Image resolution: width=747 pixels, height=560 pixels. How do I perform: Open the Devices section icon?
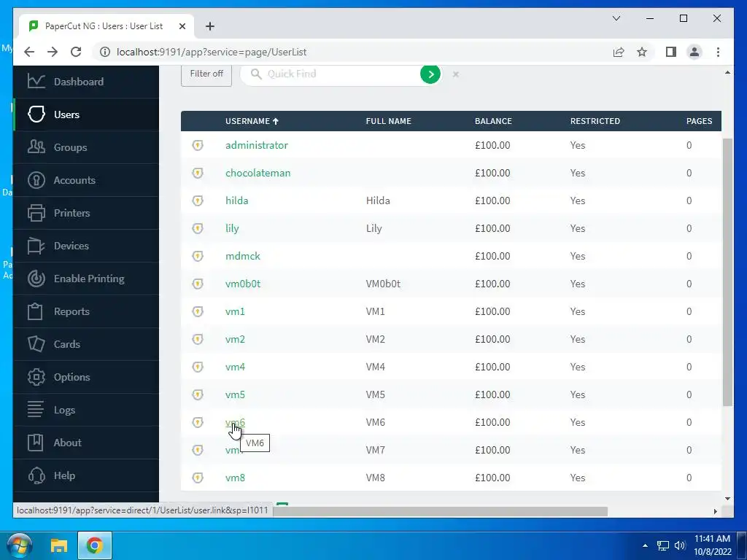(36, 246)
